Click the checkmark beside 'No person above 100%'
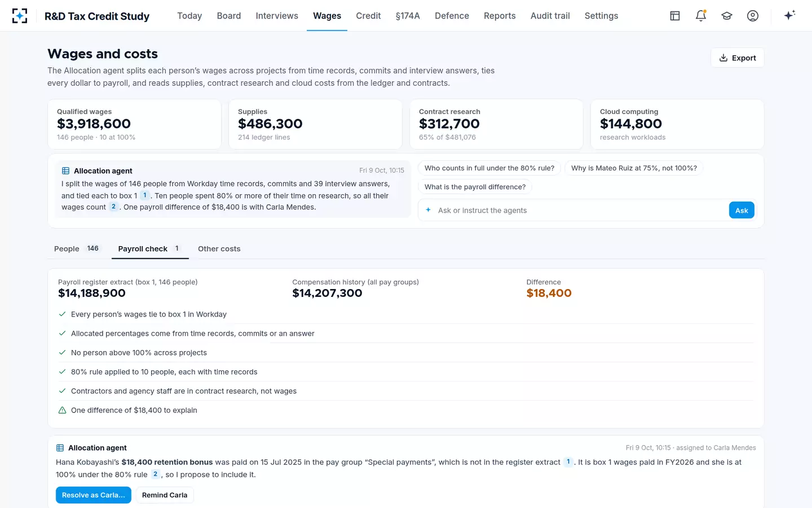Screen dimensions: 812x508 (x=63, y=353)
